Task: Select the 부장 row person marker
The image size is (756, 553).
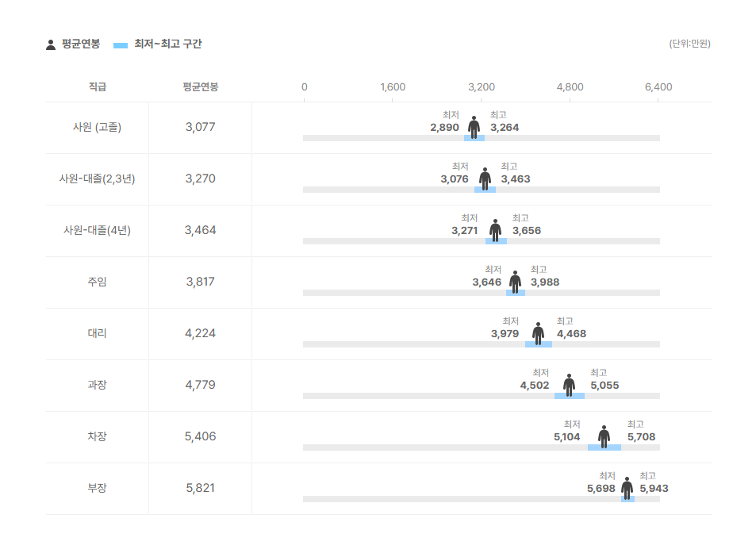Action: pyautogui.click(x=627, y=488)
